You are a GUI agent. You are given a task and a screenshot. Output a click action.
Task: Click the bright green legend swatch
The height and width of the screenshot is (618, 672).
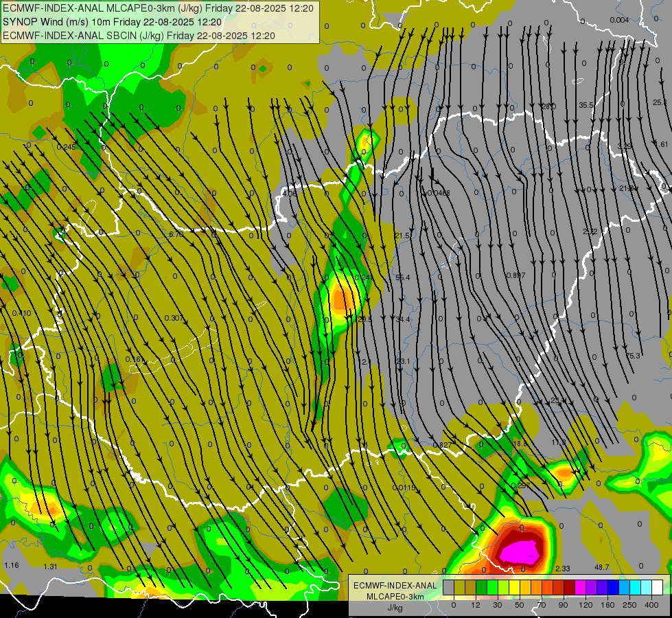[492, 587]
